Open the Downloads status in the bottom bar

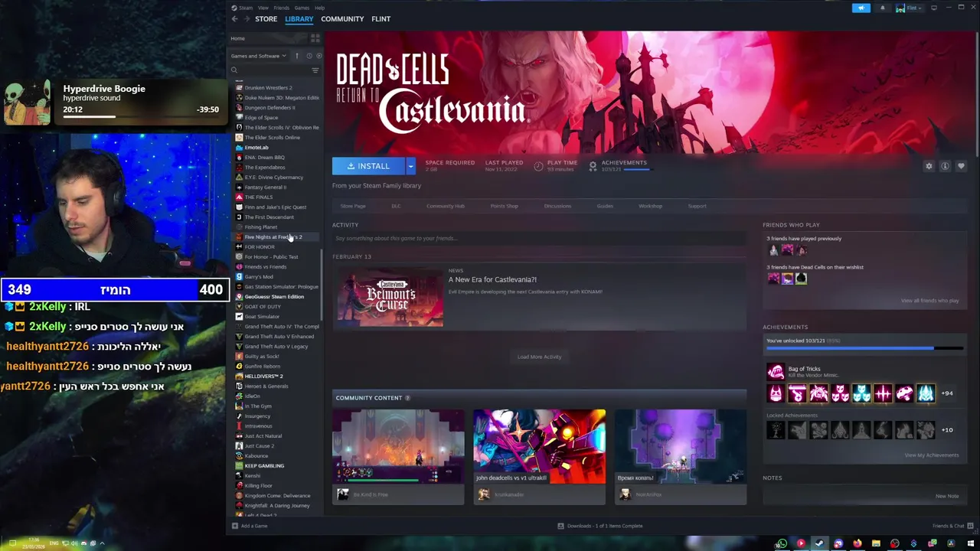coord(599,526)
